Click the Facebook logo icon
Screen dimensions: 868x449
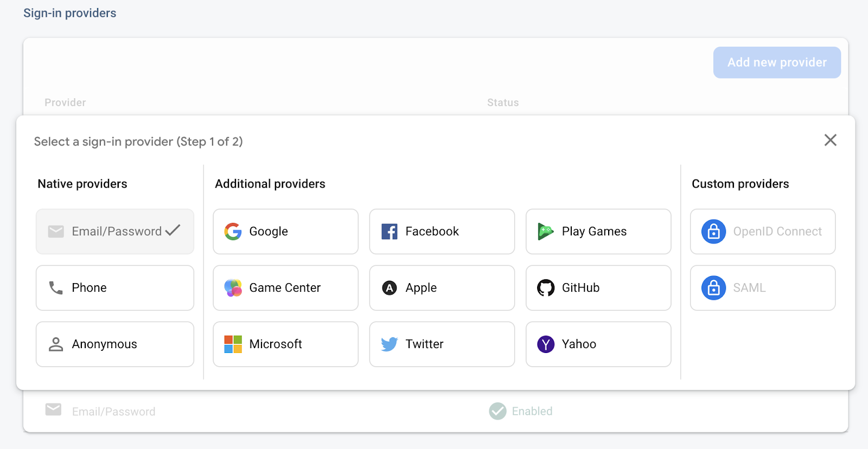coord(389,232)
